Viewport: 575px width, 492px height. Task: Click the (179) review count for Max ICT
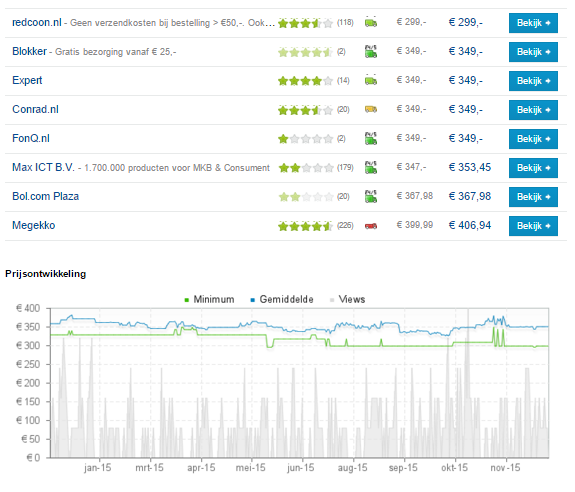tap(345, 168)
